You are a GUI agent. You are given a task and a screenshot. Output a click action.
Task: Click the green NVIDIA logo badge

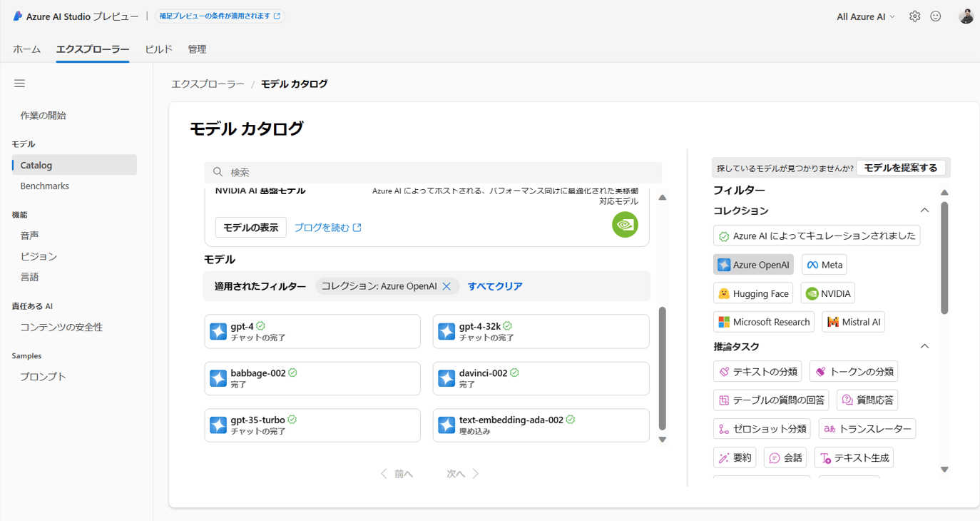625,224
